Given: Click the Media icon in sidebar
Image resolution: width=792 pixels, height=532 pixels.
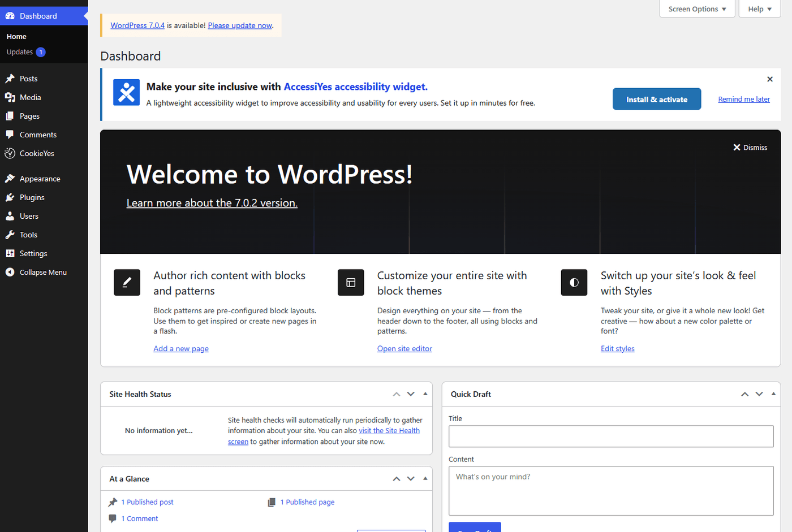Looking at the screenshot, I should point(10,97).
